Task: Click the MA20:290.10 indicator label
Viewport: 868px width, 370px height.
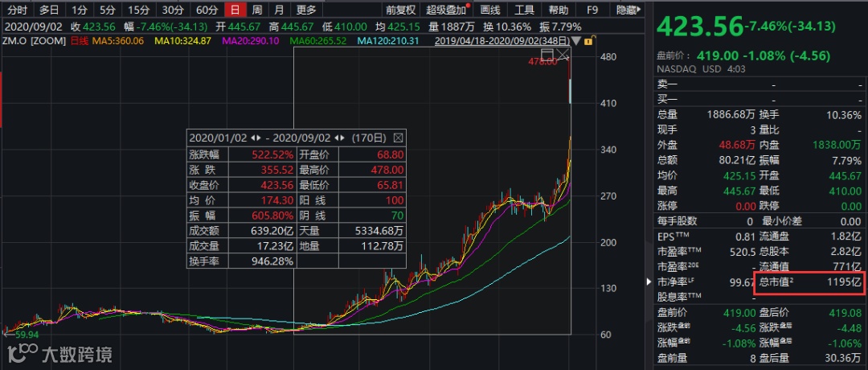Action: [250, 41]
